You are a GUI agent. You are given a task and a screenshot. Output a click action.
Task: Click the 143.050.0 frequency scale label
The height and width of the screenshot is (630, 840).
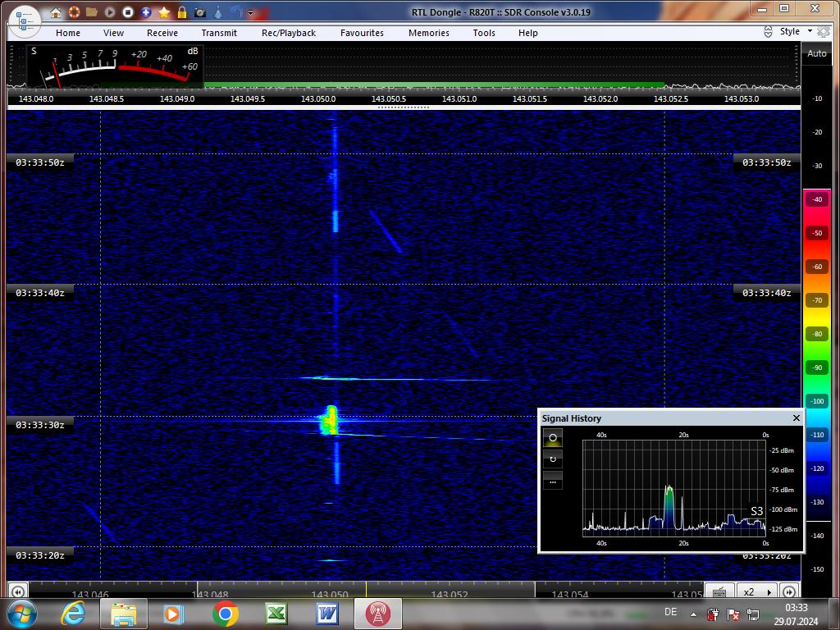point(318,99)
